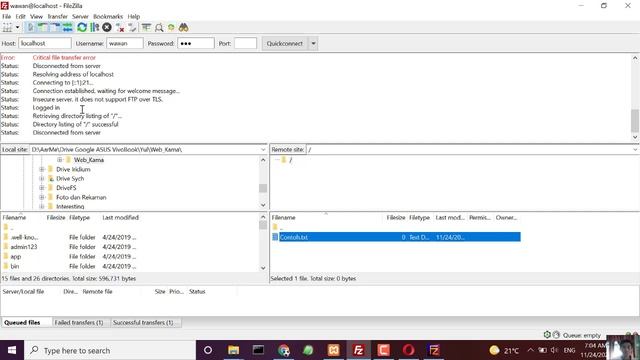Viewport: 640px width, 360px height.
Task: Select the .well-kno... local folder
Action: [x=24, y=237]
